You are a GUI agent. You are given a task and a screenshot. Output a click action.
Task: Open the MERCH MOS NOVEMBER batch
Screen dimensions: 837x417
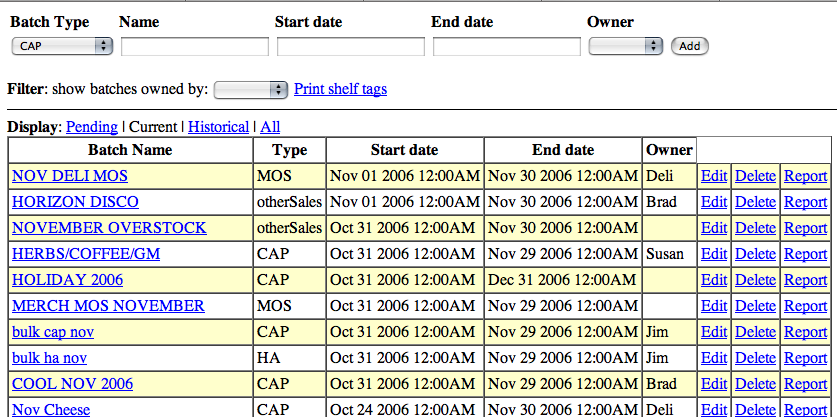click(x=108, y=306)
